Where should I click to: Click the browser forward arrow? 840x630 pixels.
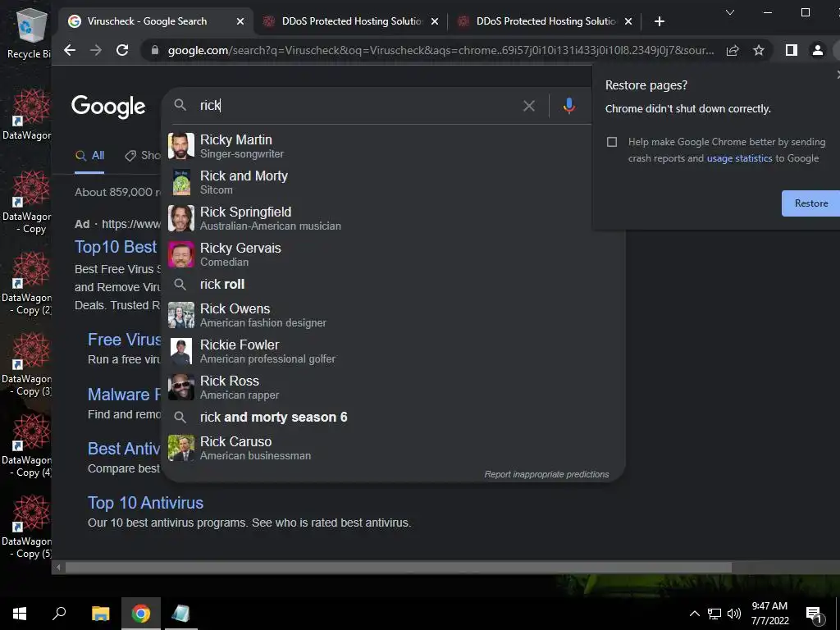pos(96,50)
